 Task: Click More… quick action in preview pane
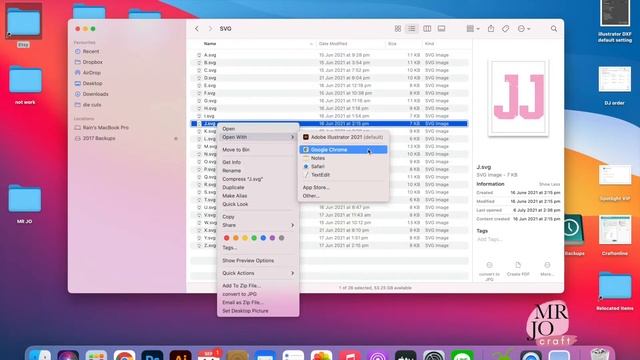coord(547,269)
